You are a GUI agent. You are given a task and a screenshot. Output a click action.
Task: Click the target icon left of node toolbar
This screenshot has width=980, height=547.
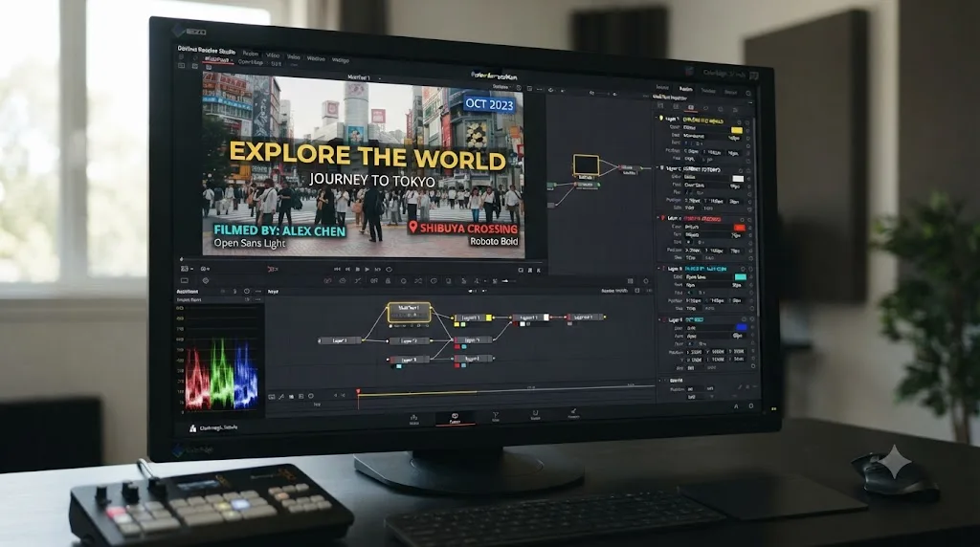tap(206, 281)
